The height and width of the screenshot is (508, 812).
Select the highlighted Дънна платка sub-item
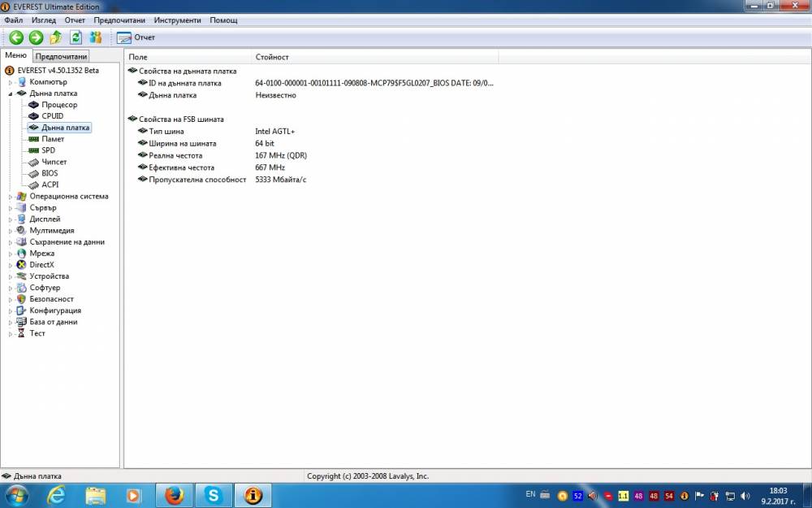(65, 128)
